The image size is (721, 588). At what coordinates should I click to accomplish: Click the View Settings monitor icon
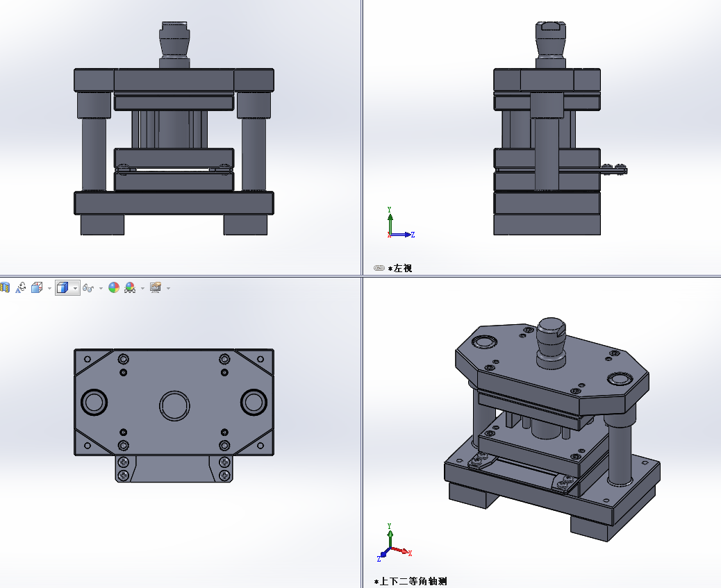pos(156,288)
